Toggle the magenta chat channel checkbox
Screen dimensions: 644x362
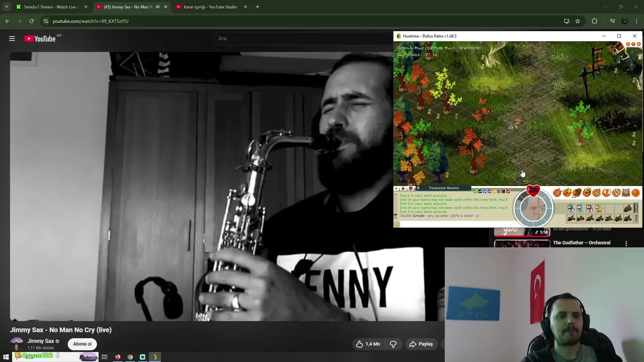point(508,192)
